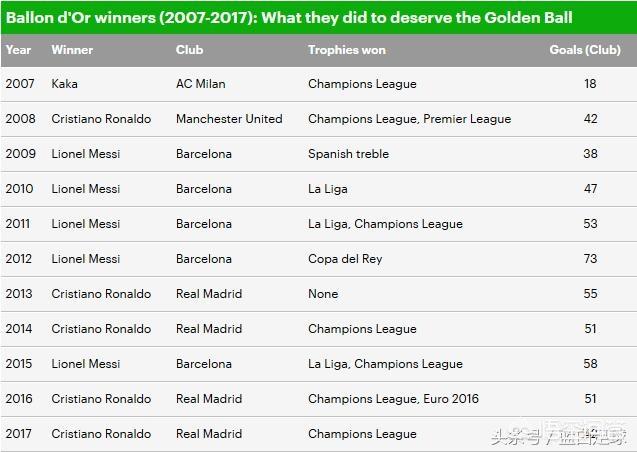637x452 pixels.
Task: Select Champions League, Euro 2016 cell
Action: pyautogui.click(x=393, y=399)
